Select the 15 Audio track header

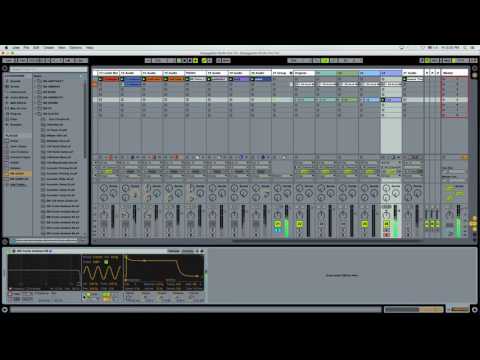click(x=413, y=73)
